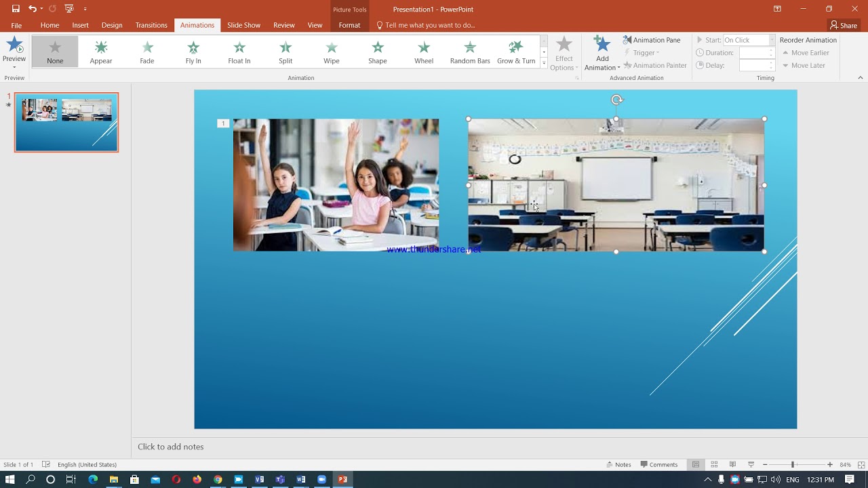This screenshot has width=868, height=488.
Task: Open the Animation Pane
Action: coord(652,40)
